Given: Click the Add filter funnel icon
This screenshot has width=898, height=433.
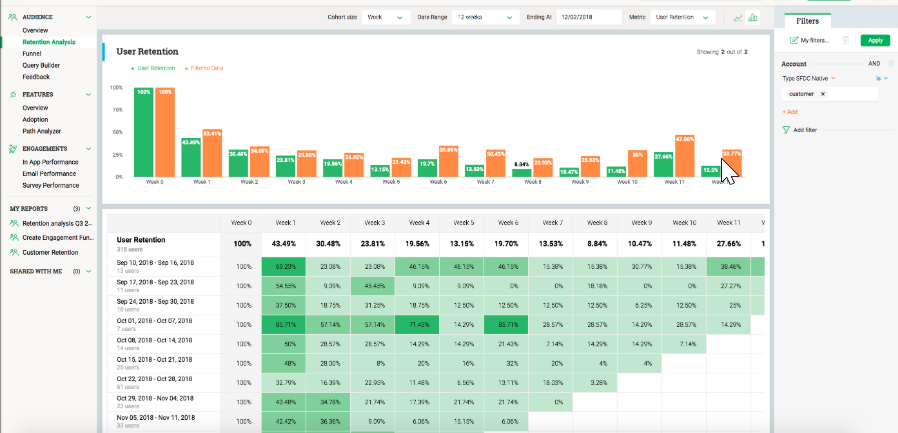Looking at the screenshot, I should point(786,130).
